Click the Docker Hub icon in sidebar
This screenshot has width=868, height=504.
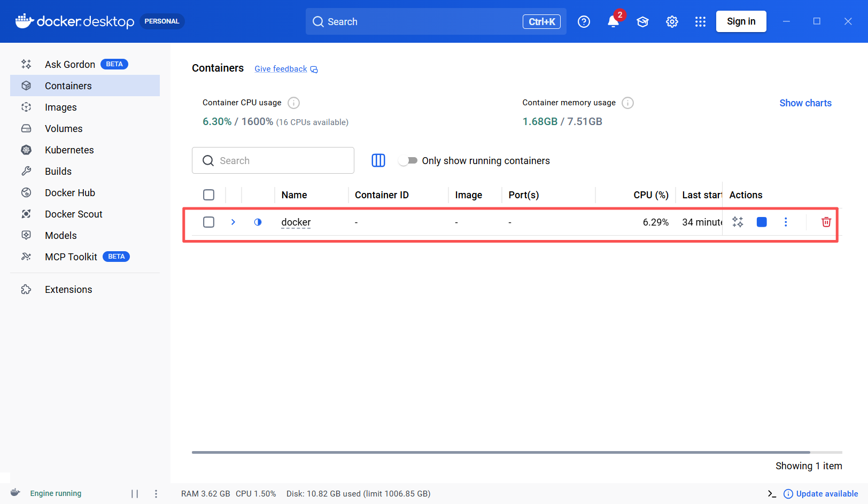(26, 192)
